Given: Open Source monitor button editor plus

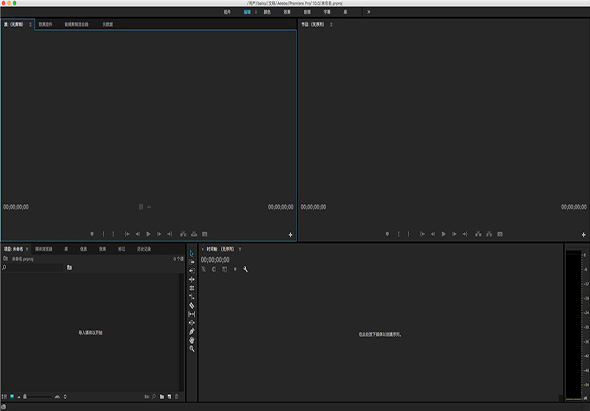Looking at the screenshot, I should click(x=290, y=234).
